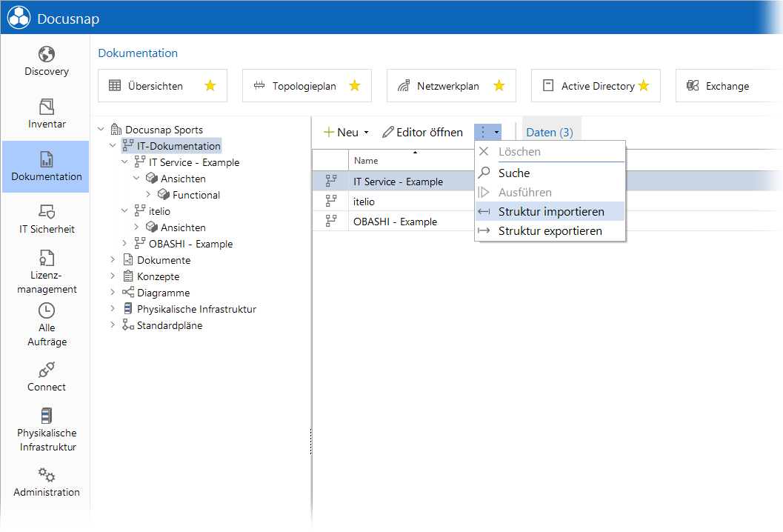Open the more actions dropdown arrow
Image resolution: width=783 pixels, height=532 pixels.
pos(497,133)
